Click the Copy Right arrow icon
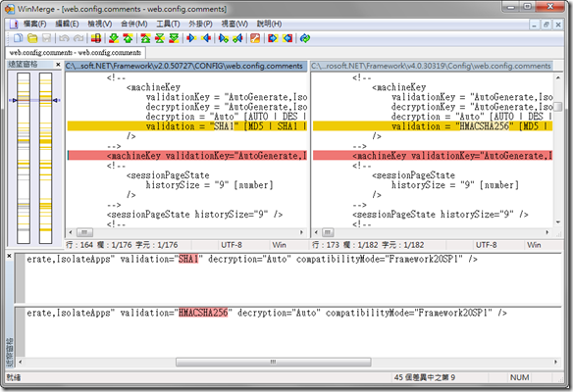The width and height of the screenshot is (573, 392). point(191,38)
